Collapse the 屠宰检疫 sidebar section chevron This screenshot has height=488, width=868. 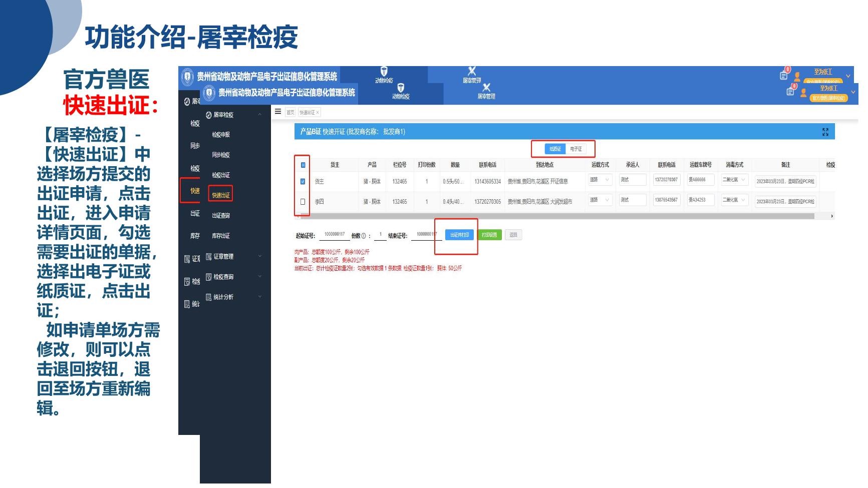tap(260, 115)
